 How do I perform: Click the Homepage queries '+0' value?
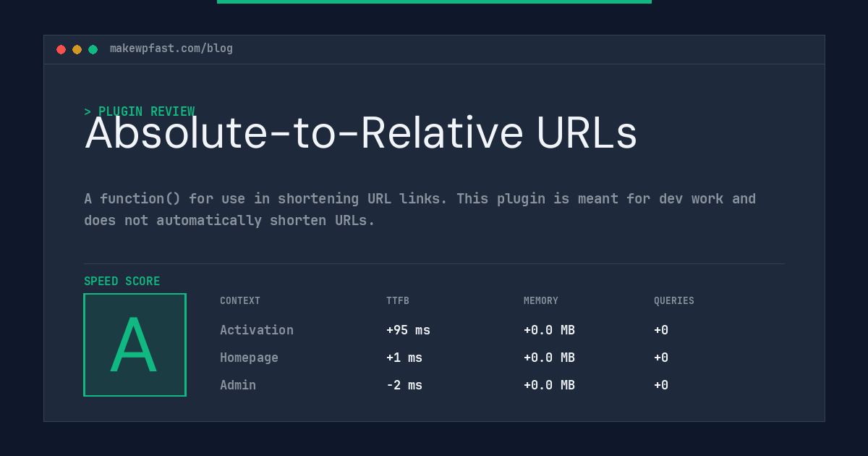point(661,358)
